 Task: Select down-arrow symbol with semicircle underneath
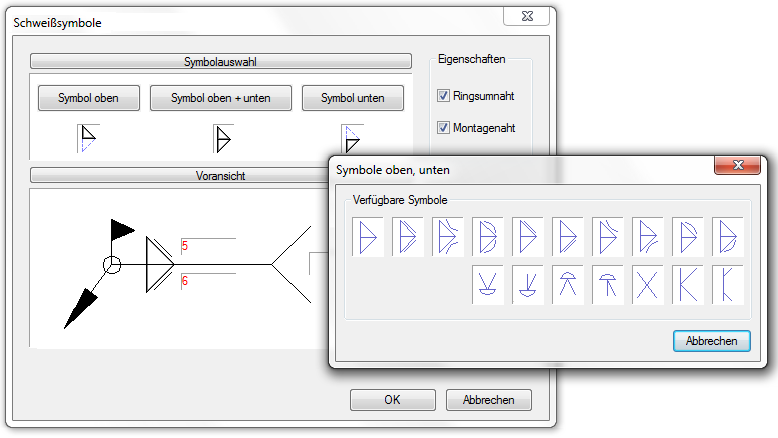(527, 285)
